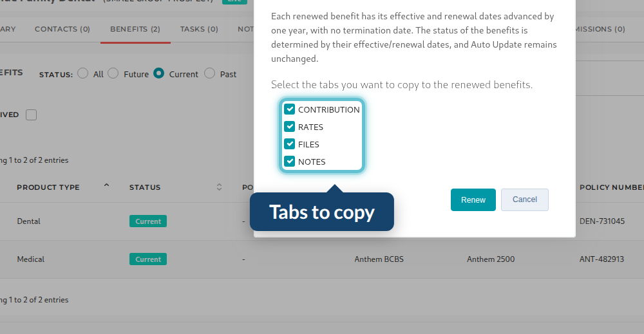
Task: Select the Future status radio button
Action: (x=113, y=73)
